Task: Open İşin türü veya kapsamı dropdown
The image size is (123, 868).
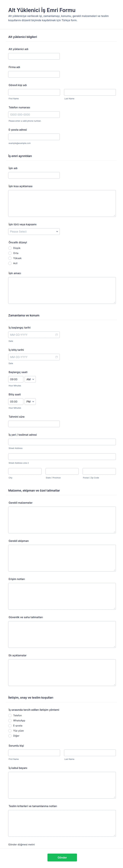Action: [34, 231]
